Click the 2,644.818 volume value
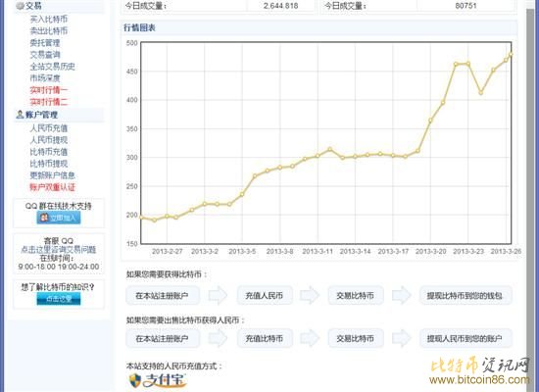This screenshot has width=539, height=392. click(281, 6)
